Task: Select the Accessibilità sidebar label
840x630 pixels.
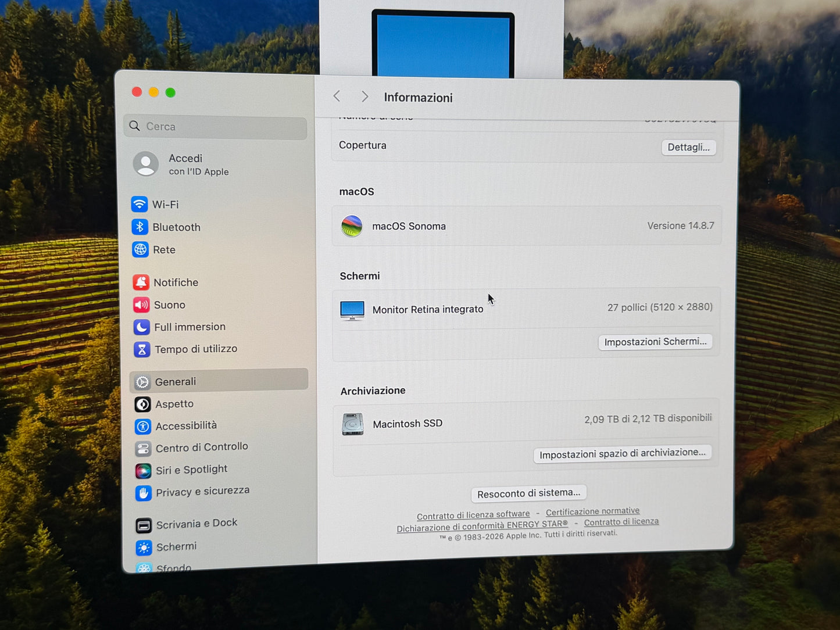Action: pos(186,426)
